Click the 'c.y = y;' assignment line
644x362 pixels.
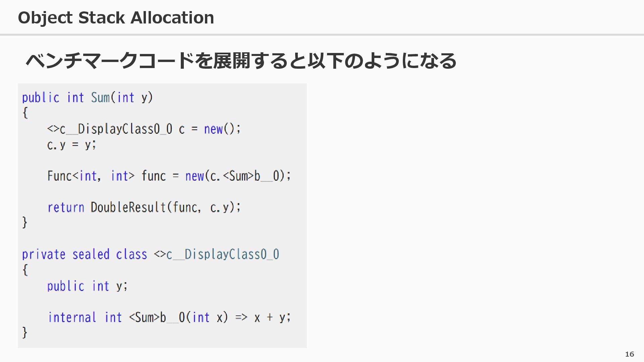(71, 145)
